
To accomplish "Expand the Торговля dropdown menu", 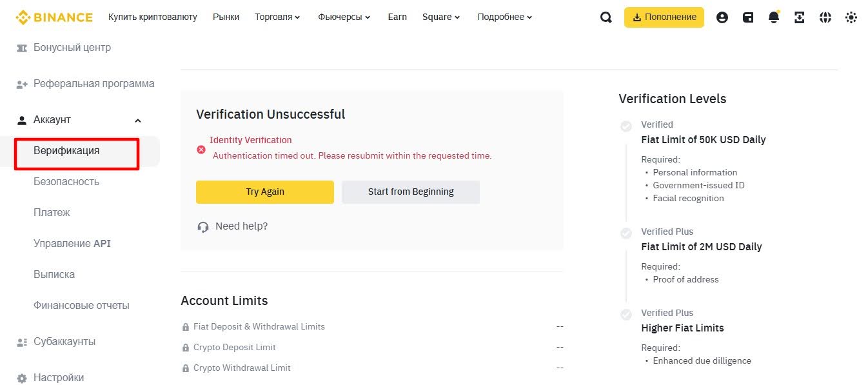I will pos(277,17).
